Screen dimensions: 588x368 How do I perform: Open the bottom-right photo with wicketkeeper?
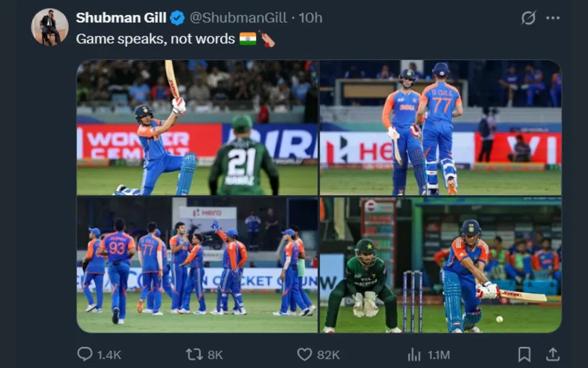pyautogui.click(x=440, y=264)
